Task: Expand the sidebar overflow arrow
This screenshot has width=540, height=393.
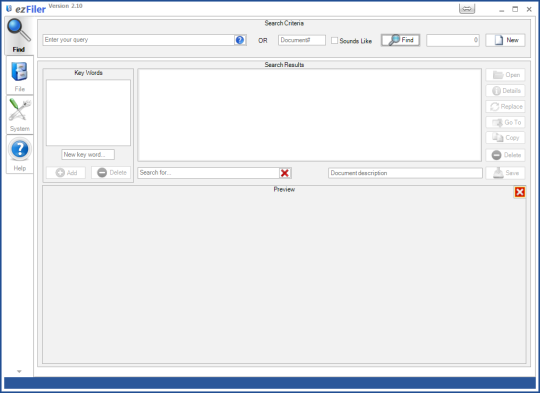Action: (19, 371)
